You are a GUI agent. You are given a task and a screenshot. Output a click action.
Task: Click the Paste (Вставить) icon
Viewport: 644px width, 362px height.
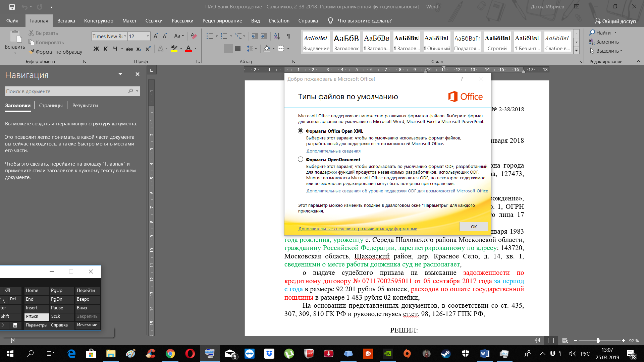tap(15, 37)
